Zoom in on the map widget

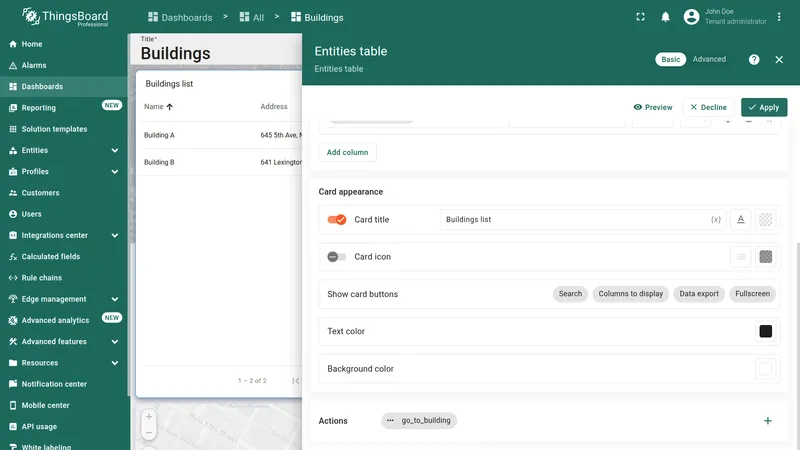[x=149, y=416]
